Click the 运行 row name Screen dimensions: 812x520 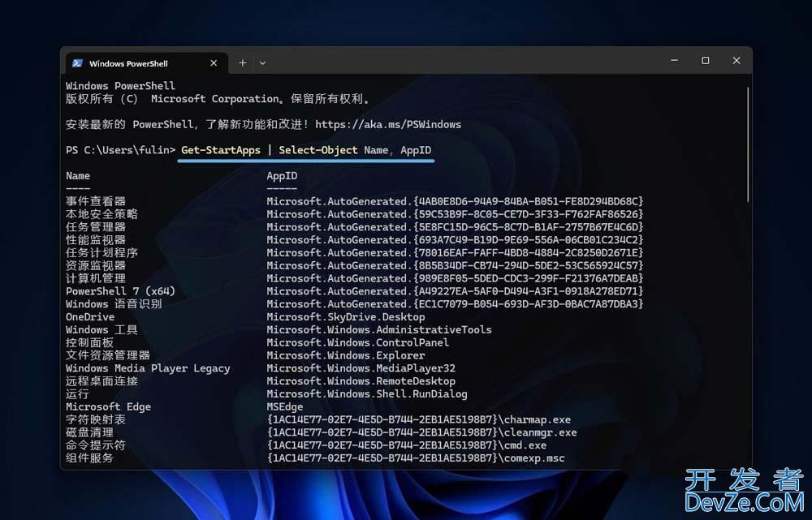[78, 394]
